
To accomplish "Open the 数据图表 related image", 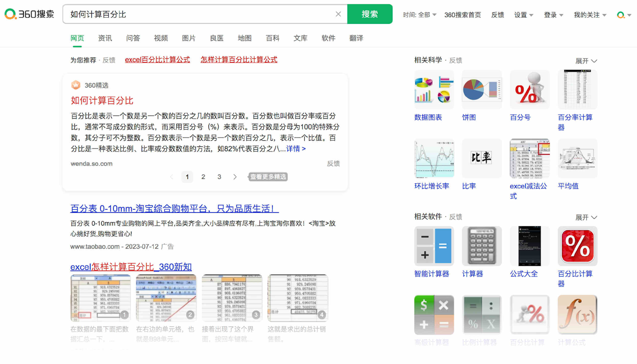I will click(x=434, y=90).
